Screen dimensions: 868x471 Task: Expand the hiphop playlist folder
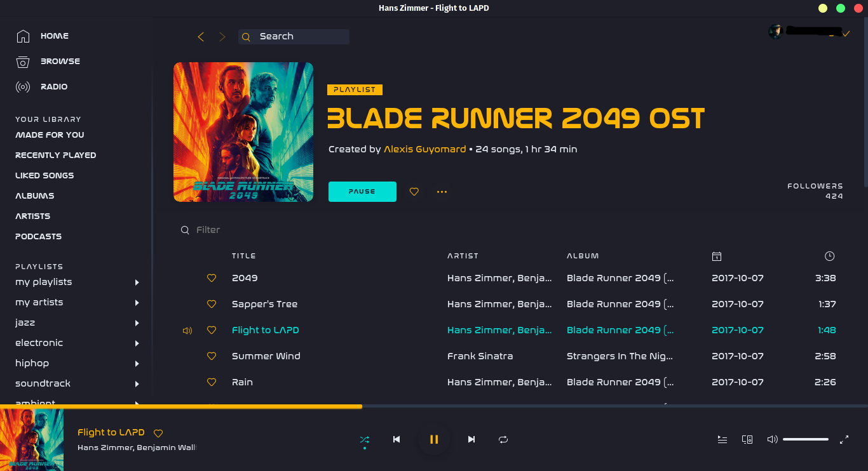137,364
